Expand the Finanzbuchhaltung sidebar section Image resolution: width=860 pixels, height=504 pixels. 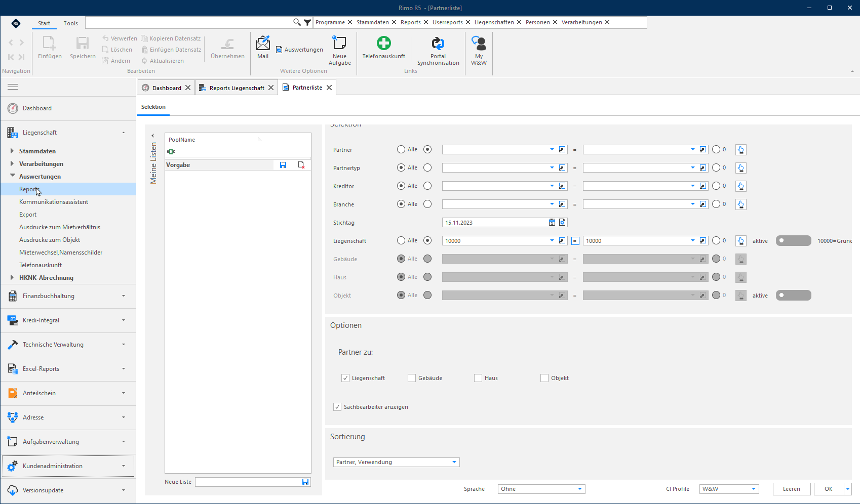point(68,296)
